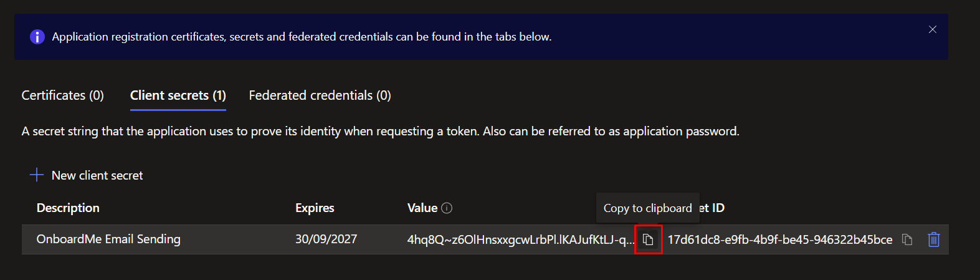Switch to the Certificates tab
Image resolution: width=980 pixels, height=280 pixels.
62,95
